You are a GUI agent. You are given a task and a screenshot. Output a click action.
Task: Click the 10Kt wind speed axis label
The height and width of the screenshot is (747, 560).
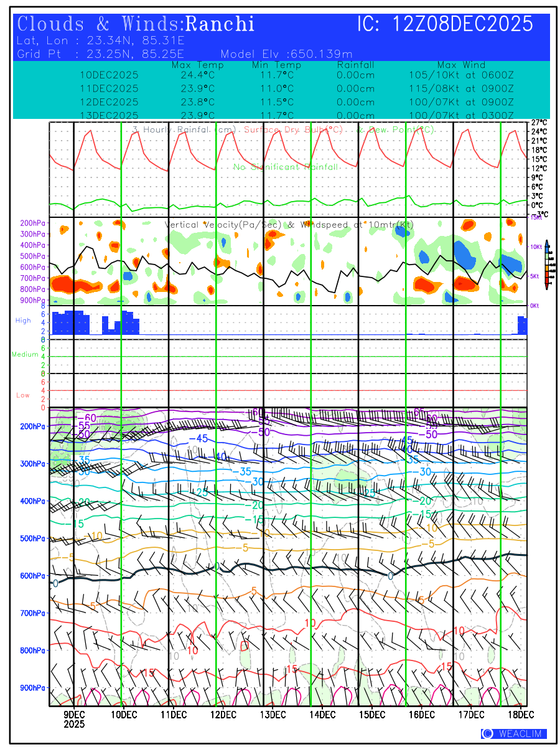pos(537,247)
